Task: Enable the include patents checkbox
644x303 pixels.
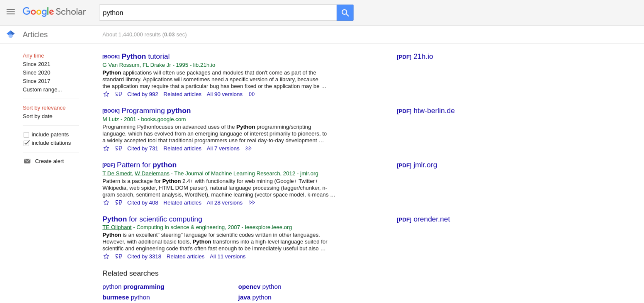Action: point(26,135)
